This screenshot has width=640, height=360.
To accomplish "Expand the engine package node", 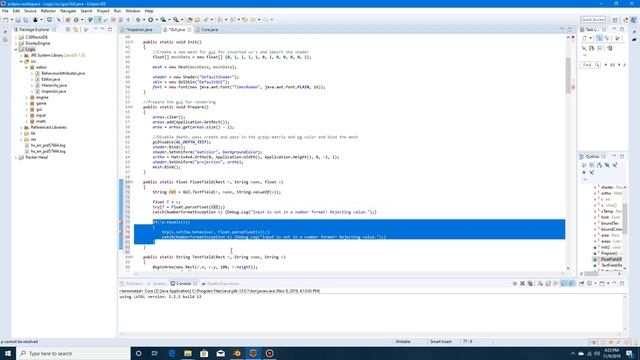I will click(x=27, y=98).
